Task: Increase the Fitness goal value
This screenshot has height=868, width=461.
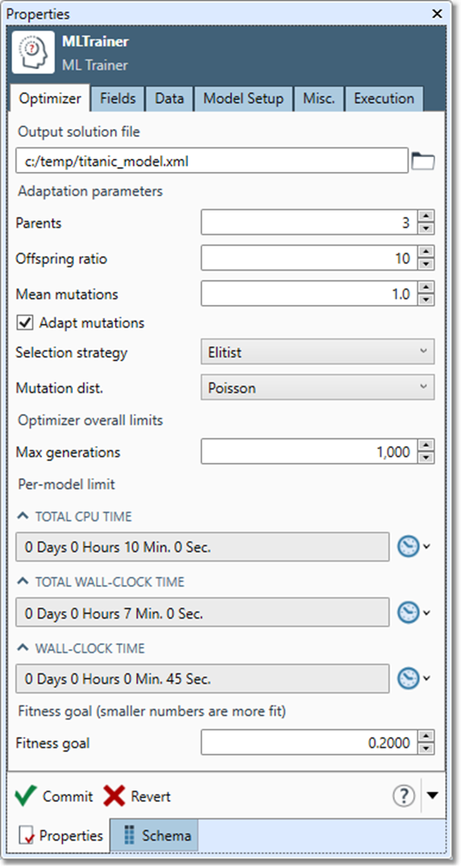Action: [427, 737]
